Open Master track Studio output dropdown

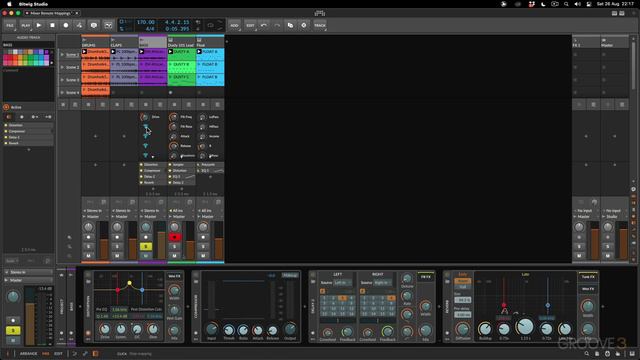614,216
